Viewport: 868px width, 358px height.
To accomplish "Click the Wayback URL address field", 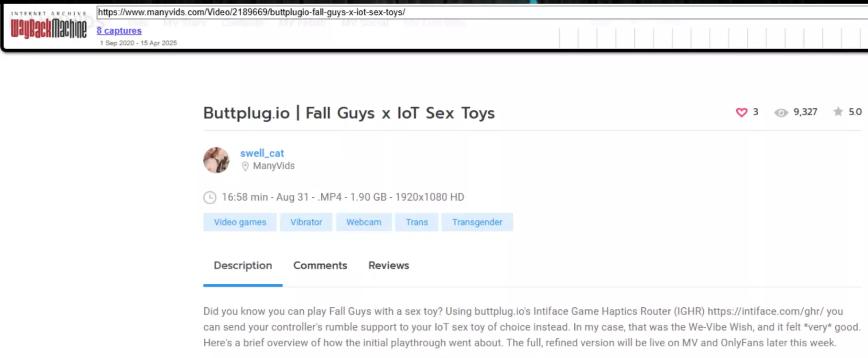I will (x=482, y=12).
